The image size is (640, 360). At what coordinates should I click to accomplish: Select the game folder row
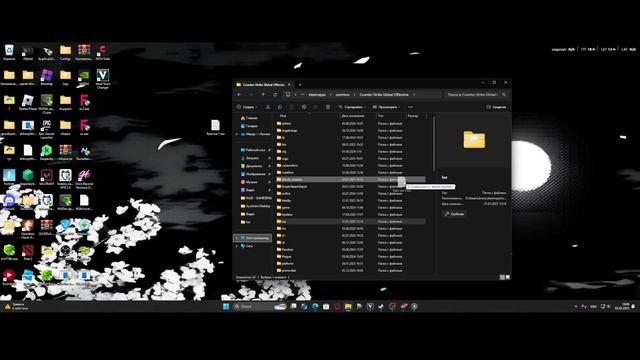point(350,207)
